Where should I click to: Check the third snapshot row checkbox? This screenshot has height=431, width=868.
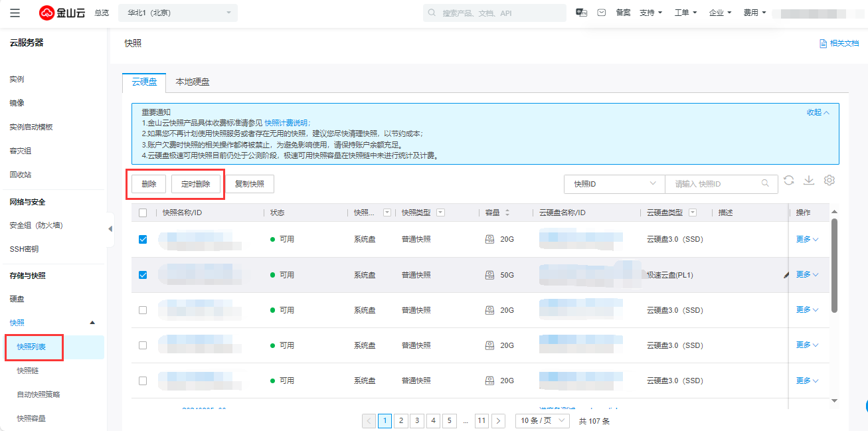[143, 310]
